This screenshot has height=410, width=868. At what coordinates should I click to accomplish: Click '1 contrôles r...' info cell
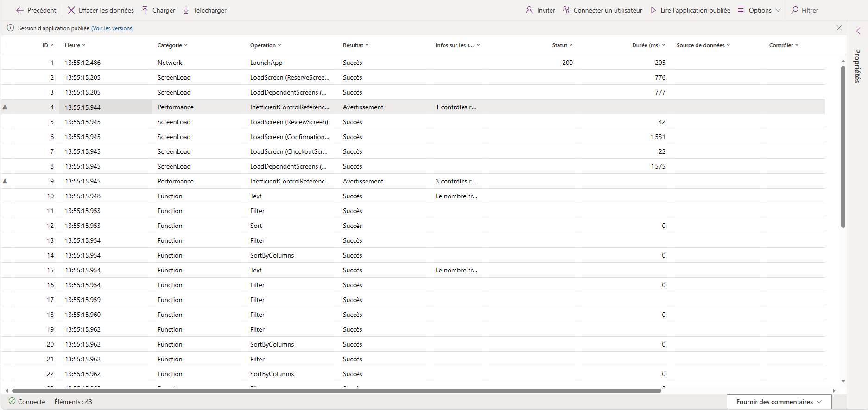tap(456, 107)
